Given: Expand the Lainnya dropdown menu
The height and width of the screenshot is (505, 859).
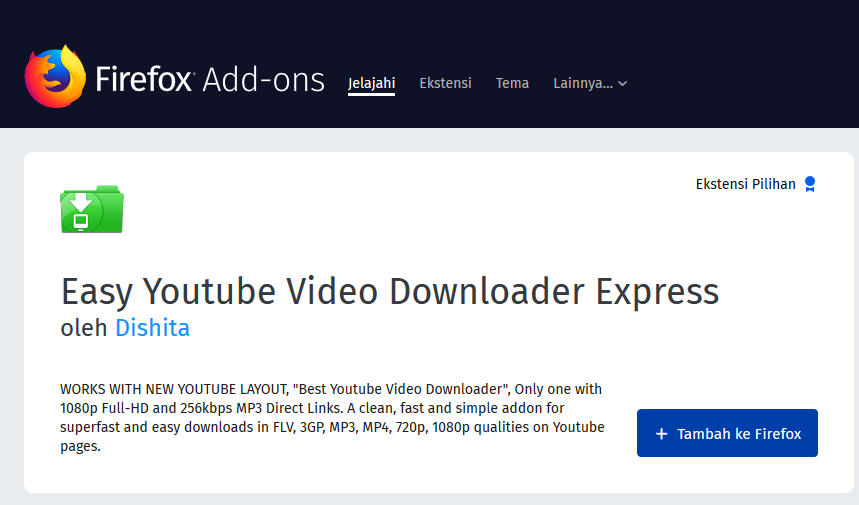Looking at the screenshot, I should pyautogui.click(x=590, y=83).
